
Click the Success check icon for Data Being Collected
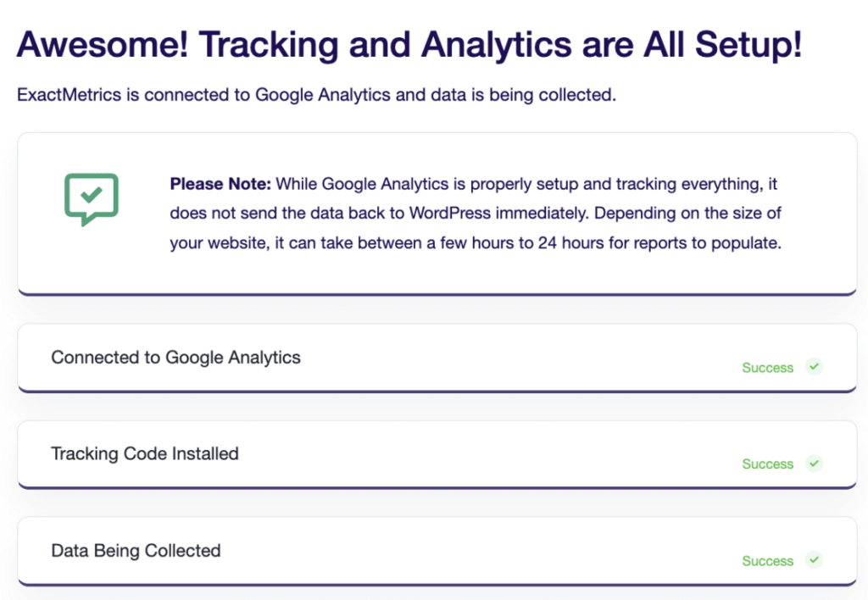[x=814, y=560]
